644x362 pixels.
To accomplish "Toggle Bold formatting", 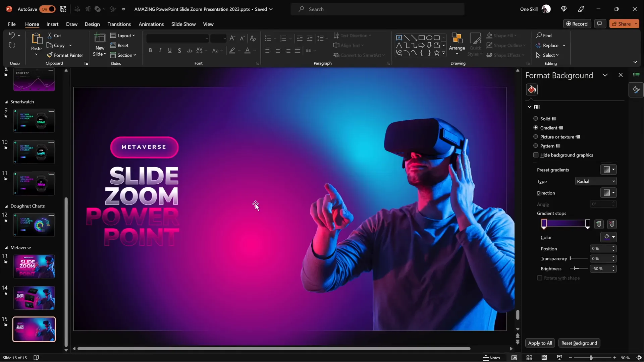I will click(150, 50).
